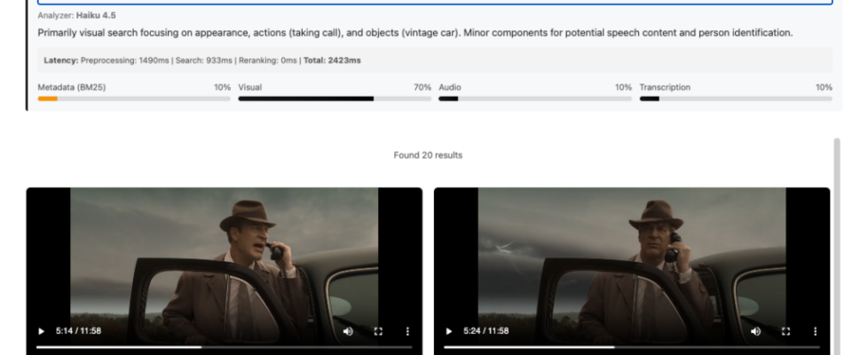The image size is (868, 355).
Task: Open more options menu on left video
Action: coord(407,331)
